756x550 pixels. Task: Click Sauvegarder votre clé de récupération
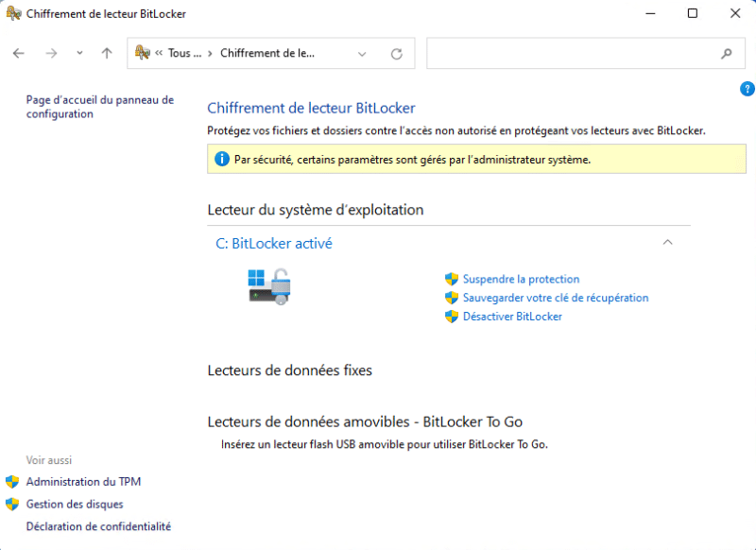[555, 298]
